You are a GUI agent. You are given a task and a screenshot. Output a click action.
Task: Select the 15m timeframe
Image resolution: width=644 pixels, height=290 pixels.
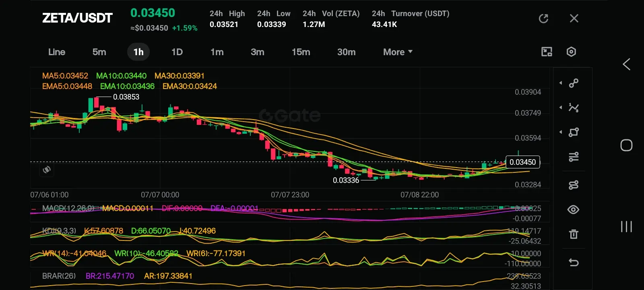[301, 52]
